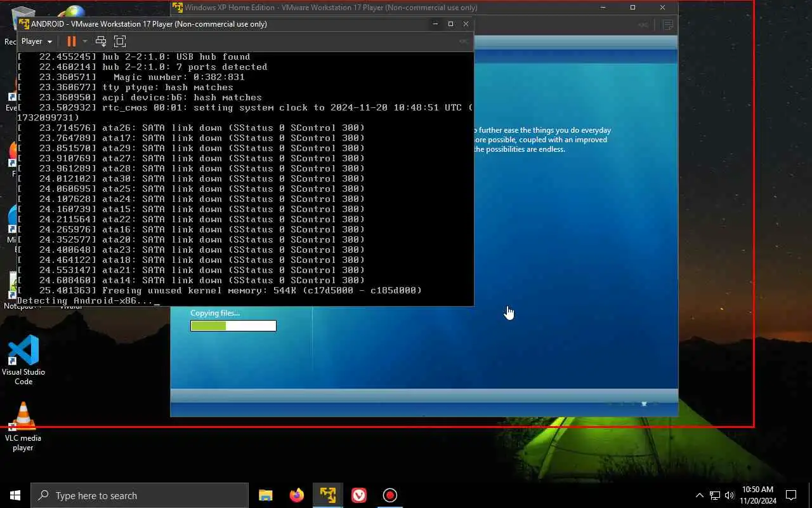The image size is (812, 508).
Task: Collapse the ANDROID window toolbar with double-chevron
Action: tap(463, 41)
